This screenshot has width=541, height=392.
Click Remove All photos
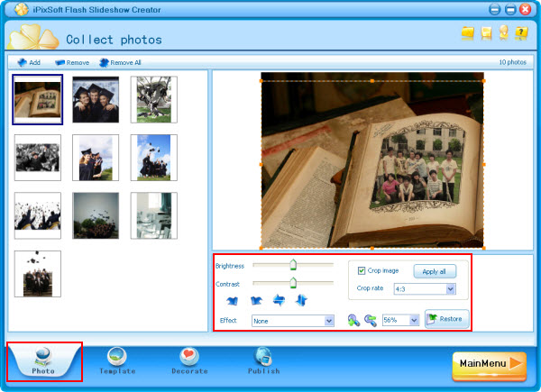(120, 62)
